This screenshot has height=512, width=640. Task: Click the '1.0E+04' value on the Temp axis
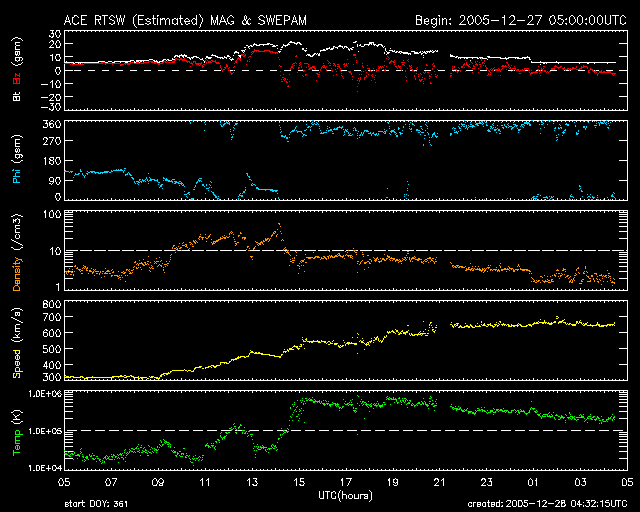click(x=45, y=468)
